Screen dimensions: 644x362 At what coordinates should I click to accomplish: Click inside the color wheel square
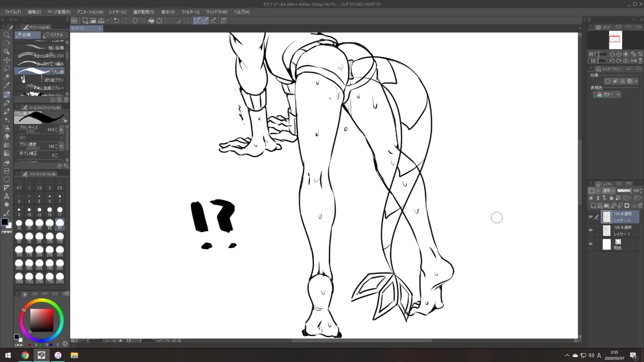pyautogui.click(x=41, y=320)
